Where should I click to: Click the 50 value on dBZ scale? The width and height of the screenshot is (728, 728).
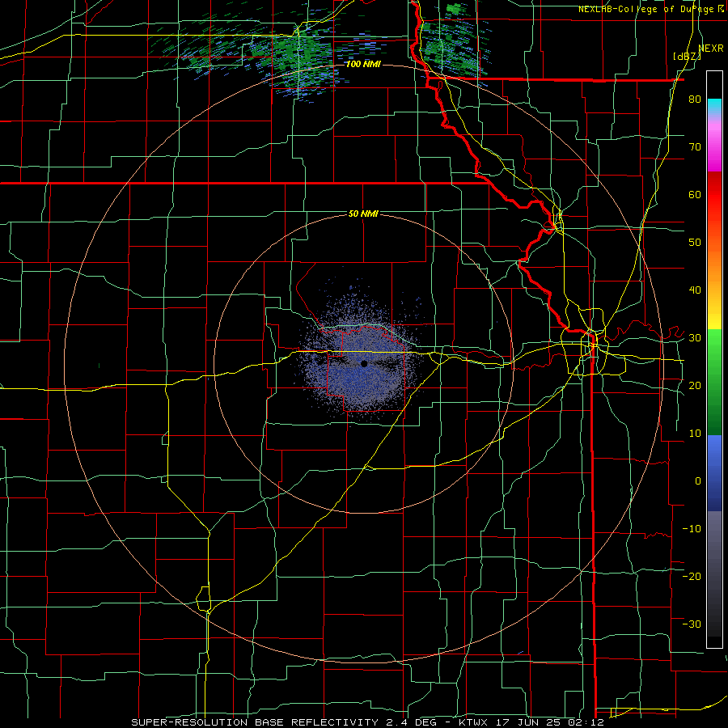click(x=695, y=243)
